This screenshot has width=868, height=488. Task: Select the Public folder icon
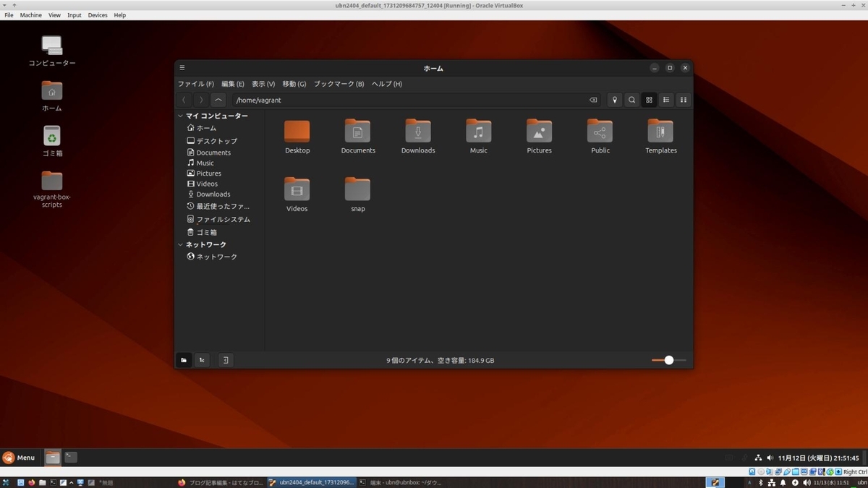pos(600,132)
